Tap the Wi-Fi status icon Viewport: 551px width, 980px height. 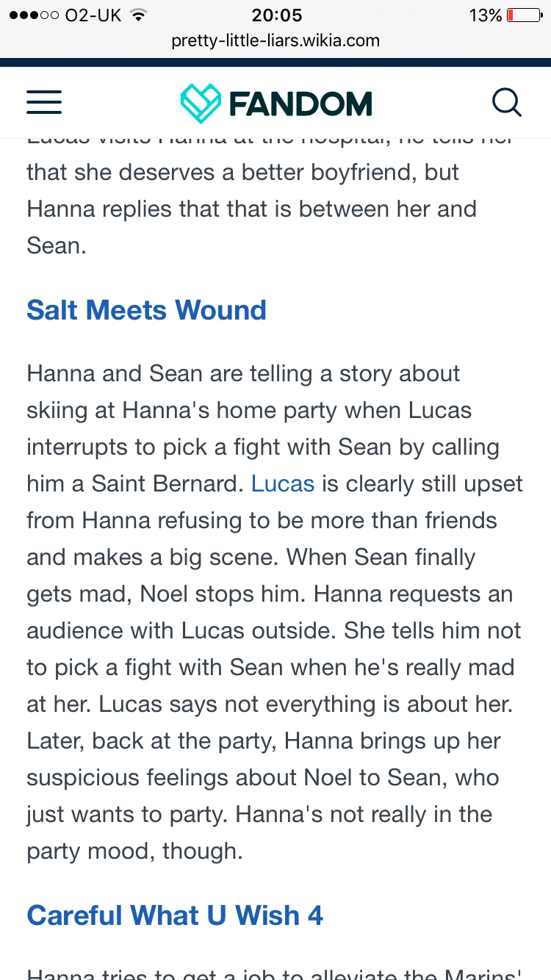(x=137, y=15)
